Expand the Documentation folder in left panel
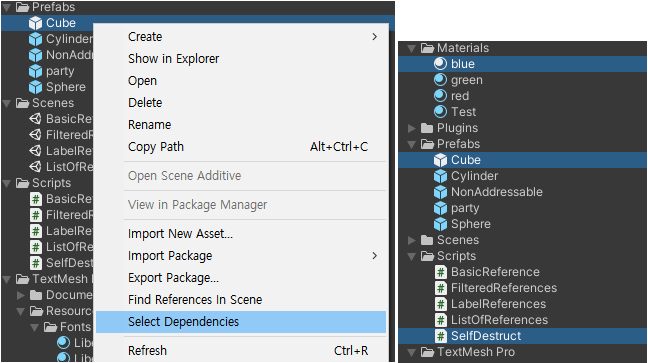This screenshot has width=648, height=363. (x=21, y=295)
